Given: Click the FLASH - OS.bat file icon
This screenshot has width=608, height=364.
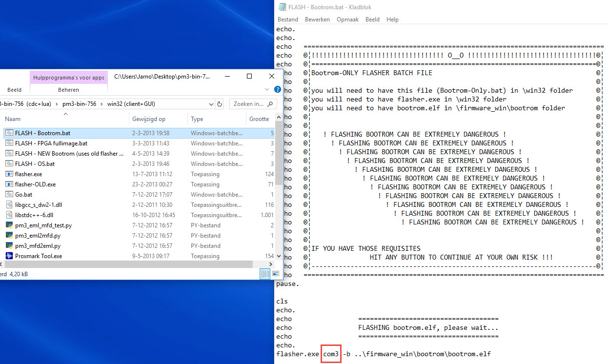Looking at the screenshot, I should (x=9, y=163).
